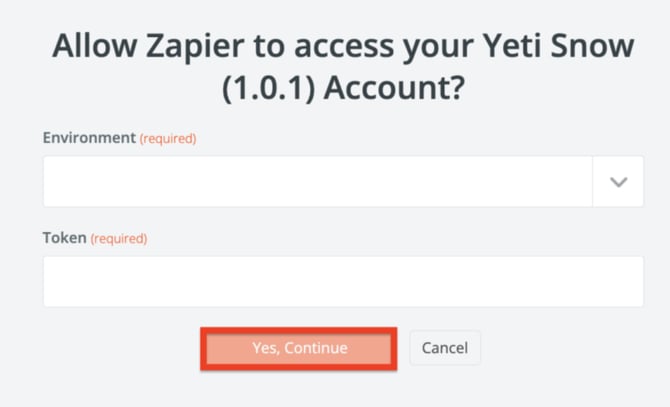Click the (1.0.1) Account? heading line
Image resolution: width=670 pixels, height=407 pixels.
(x=343, y=89)
